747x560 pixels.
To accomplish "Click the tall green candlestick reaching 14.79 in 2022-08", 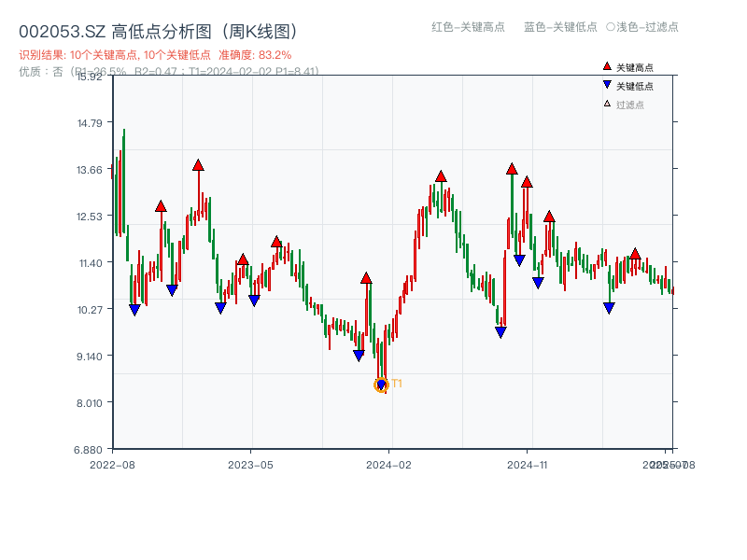I will (124, 180).
